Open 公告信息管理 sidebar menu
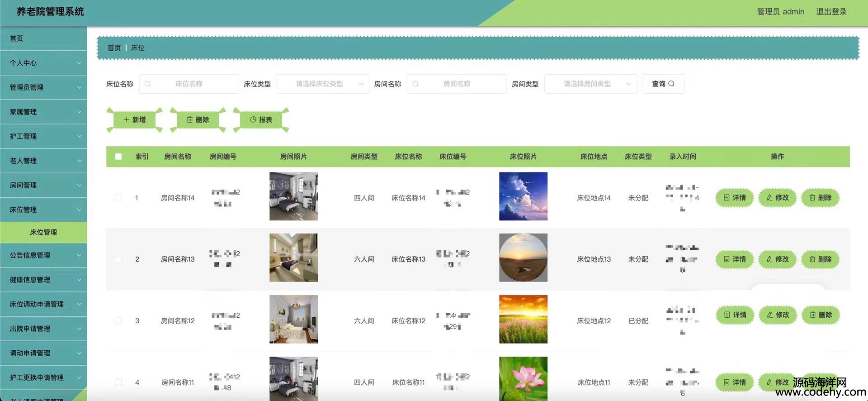This screenshot has width=868, height=401. 43,255
